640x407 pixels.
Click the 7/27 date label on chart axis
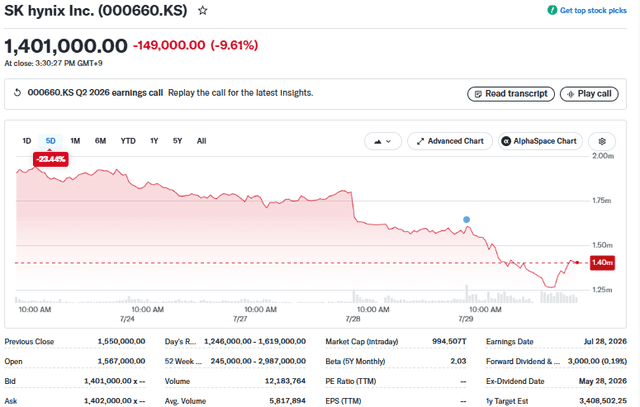click(240, 319)
